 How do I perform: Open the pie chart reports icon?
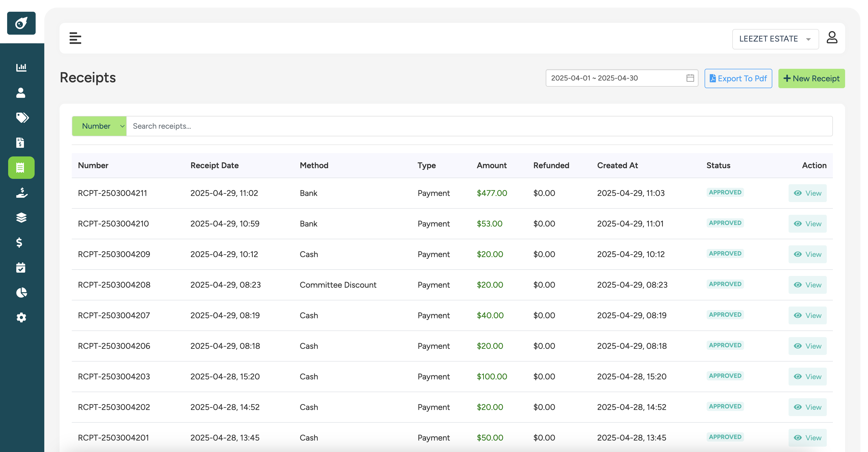[x=22, y=293]
